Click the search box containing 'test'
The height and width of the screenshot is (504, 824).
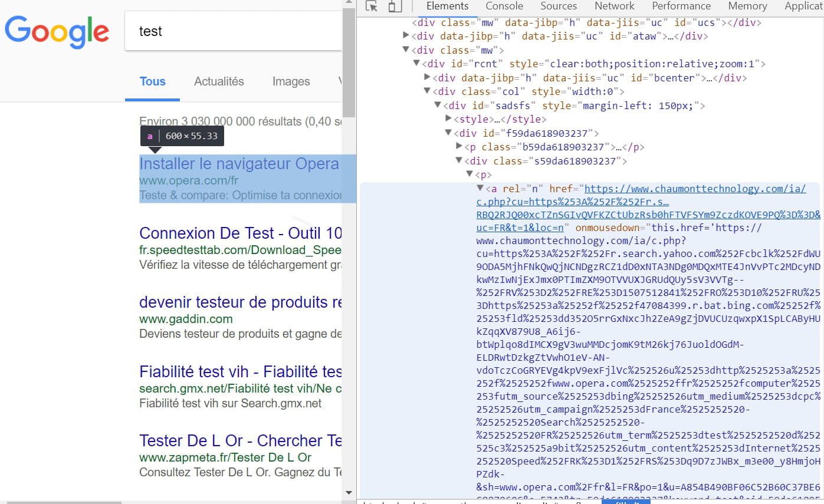coord(233,31)
